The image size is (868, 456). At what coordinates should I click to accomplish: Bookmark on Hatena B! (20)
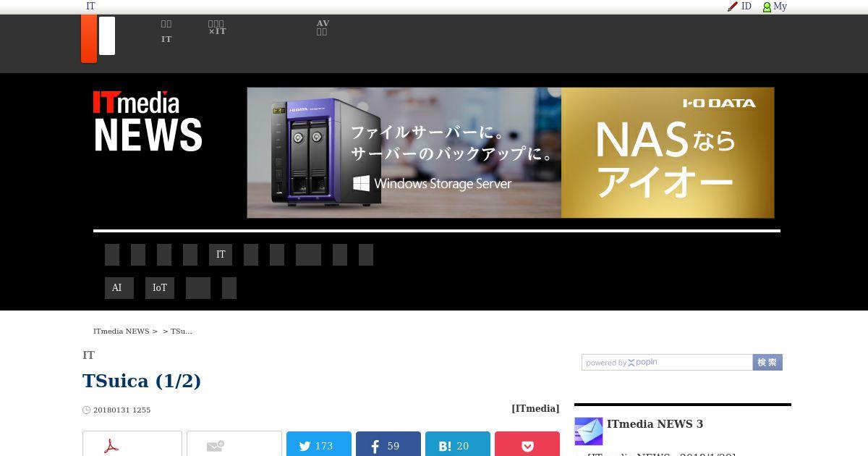point(458,444)
